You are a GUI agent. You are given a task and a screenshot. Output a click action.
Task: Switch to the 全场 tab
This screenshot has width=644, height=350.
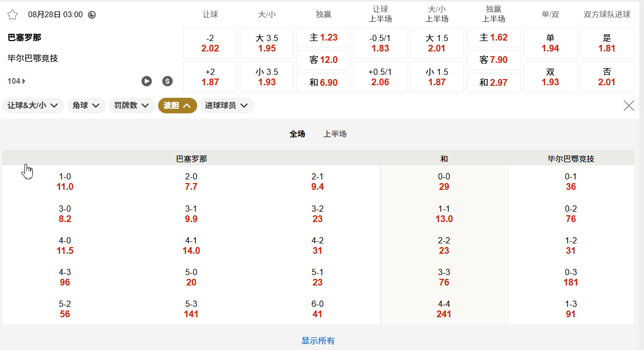(x=298, y=134)
